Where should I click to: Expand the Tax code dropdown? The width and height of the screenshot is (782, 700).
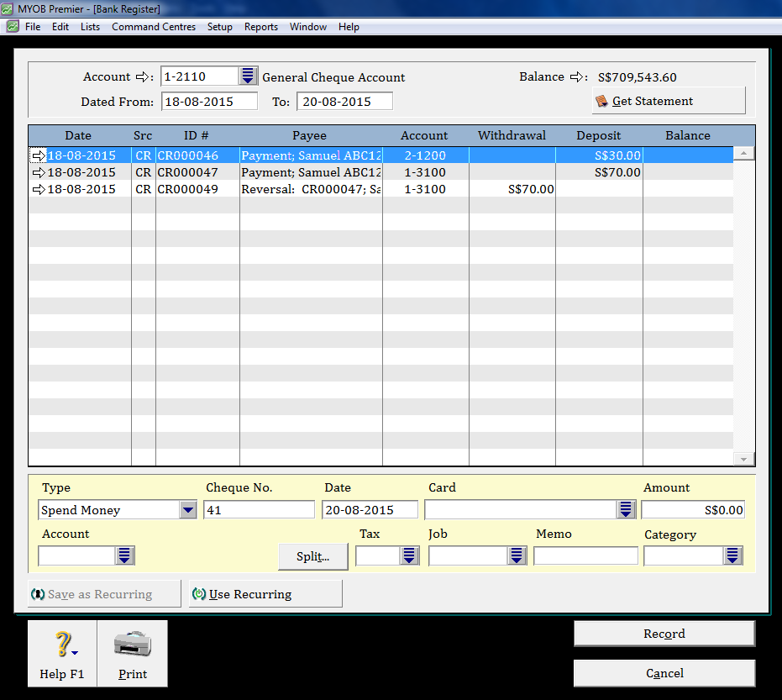(x=409, y=555)
